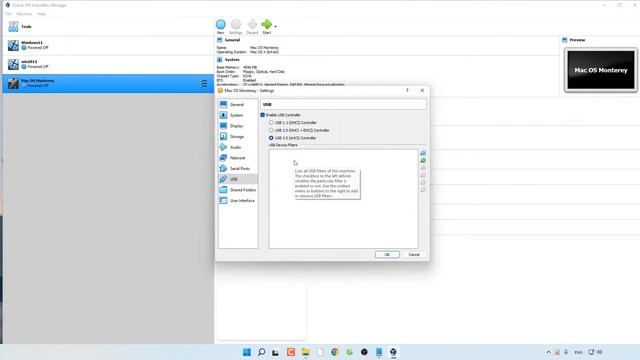Screen dimensions: 640x360
Task: Select the Mac OS Monterey virtual machine
Action: pyautogui.click(x=108, y=83)
